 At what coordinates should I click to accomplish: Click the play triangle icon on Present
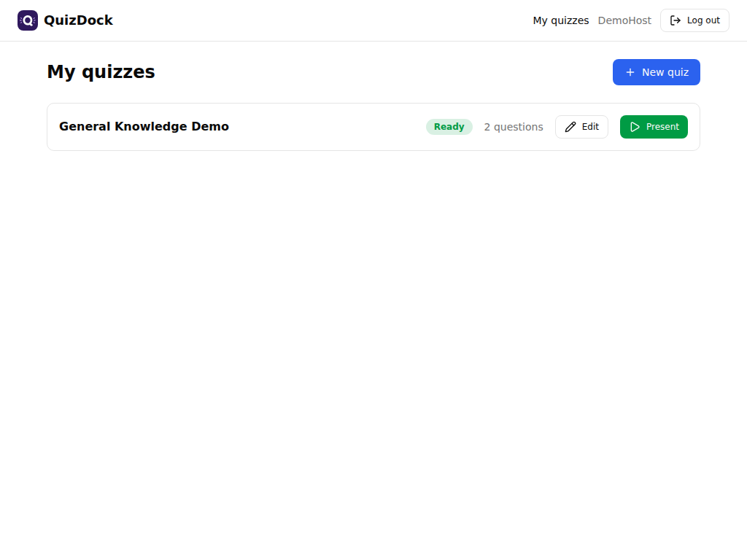[x=635, y=127]
